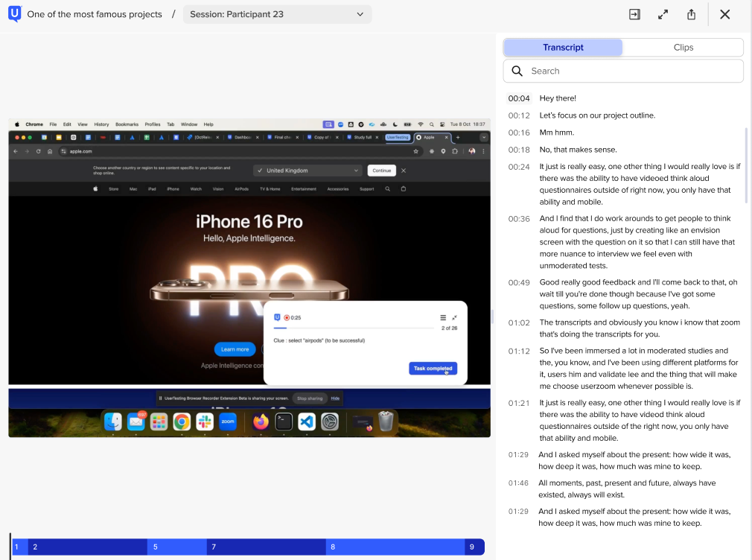Viewport: 752px width, 560px height.
Task: Click the Mail icon in the dock
Action: tap(136, 421)
